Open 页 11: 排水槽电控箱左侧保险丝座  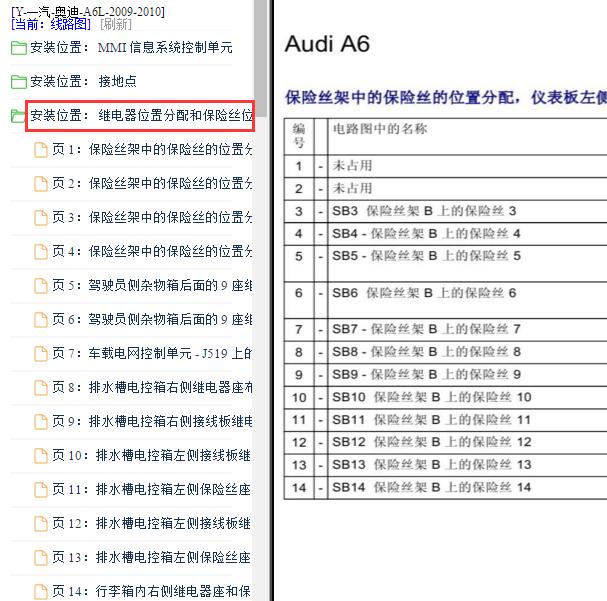(x=151, y=489)
